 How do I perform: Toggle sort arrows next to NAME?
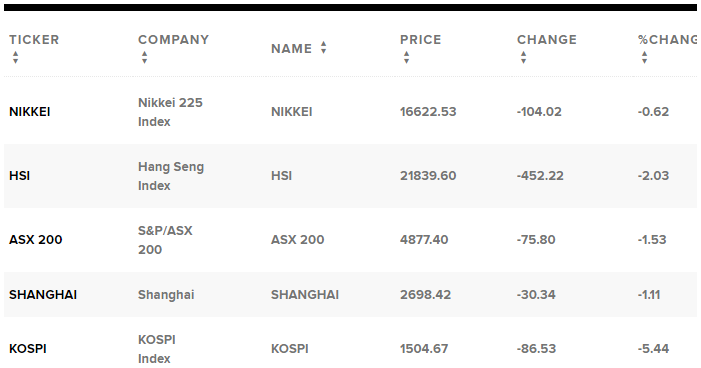[x=323, y=47]
